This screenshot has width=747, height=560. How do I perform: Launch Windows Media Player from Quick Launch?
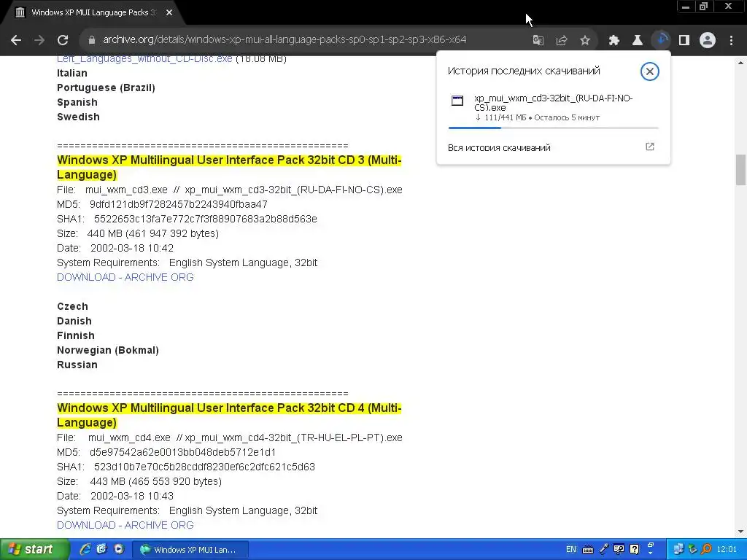(119, 549)
